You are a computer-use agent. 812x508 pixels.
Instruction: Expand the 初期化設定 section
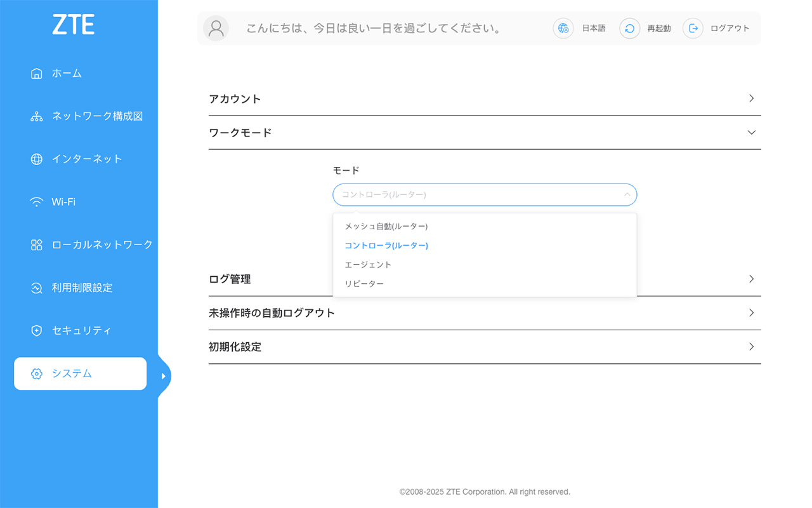751,347
